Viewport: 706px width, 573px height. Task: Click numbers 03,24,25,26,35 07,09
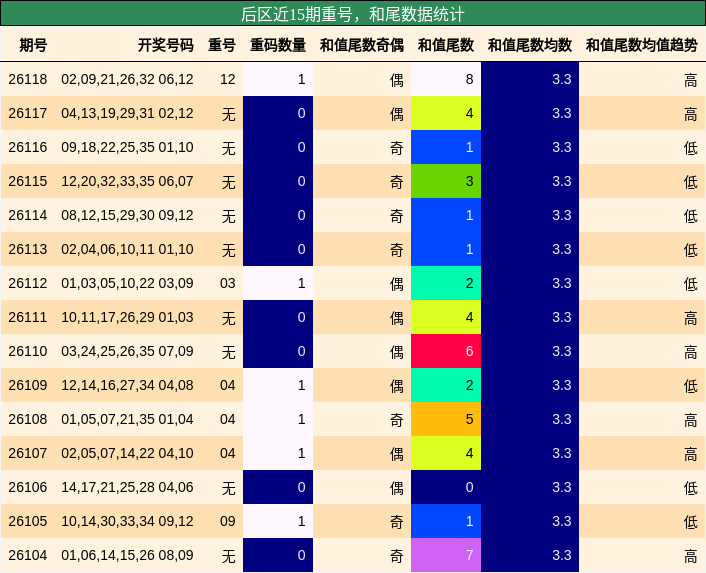point(127,351)
